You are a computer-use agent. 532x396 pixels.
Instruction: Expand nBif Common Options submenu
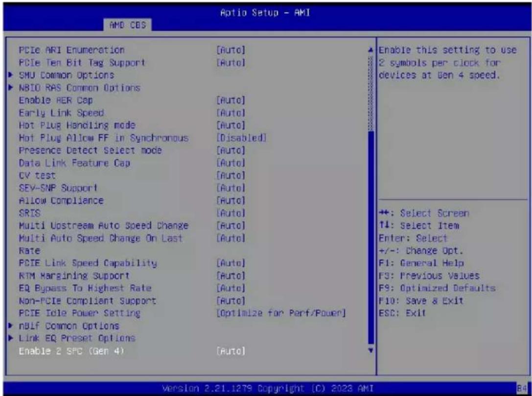tap(69, 326)
